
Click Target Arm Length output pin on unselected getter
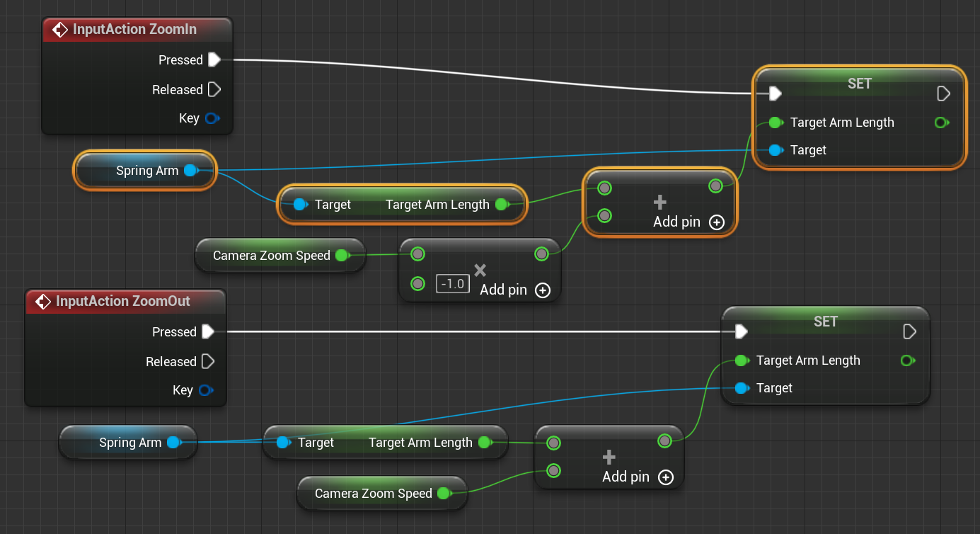tap(485, 443)
